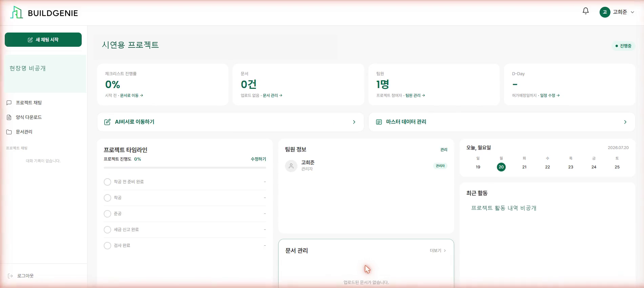Toggle the 착공 milestone circle

point(107,198)
